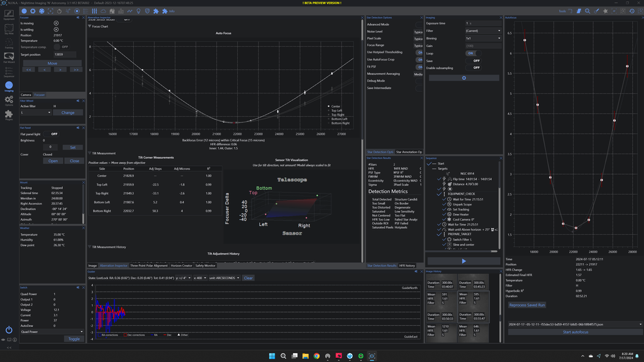Viewport: 644px width, 362px height.
Task: Open the Binning 1x1 dropdown
Action: click(483, 38)
